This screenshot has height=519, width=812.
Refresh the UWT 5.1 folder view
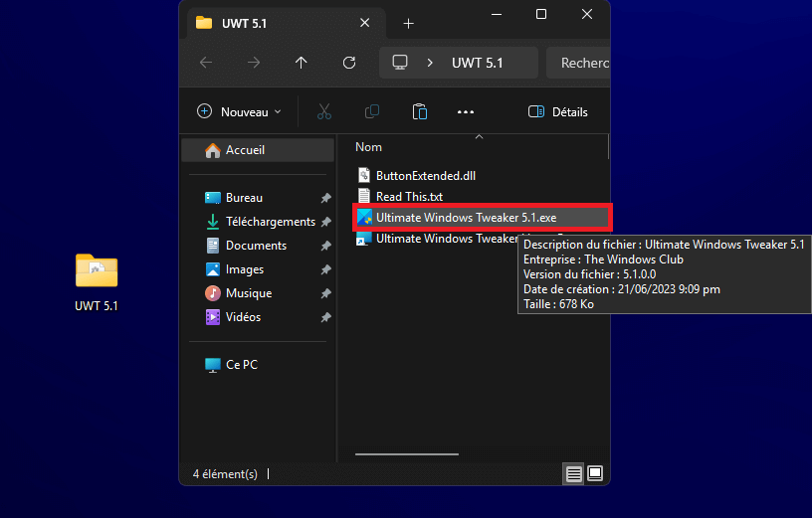click(349, 63)
